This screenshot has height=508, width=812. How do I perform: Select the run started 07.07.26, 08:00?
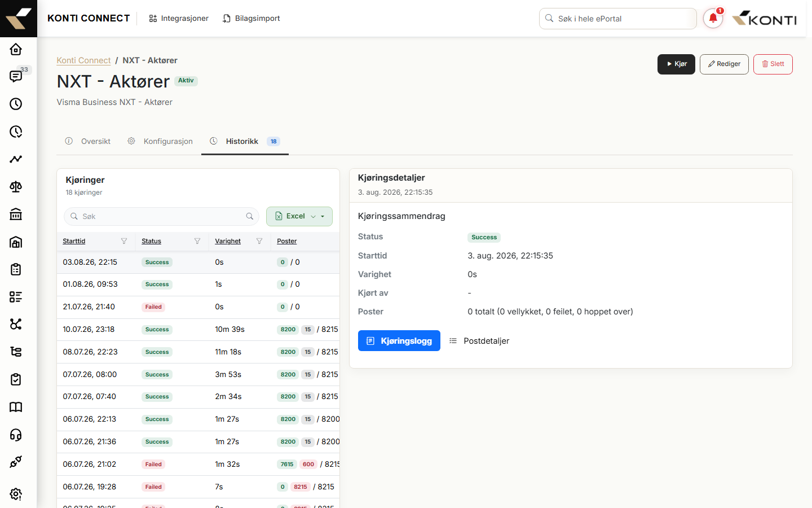pyautogui.click(x=198, y=375)
